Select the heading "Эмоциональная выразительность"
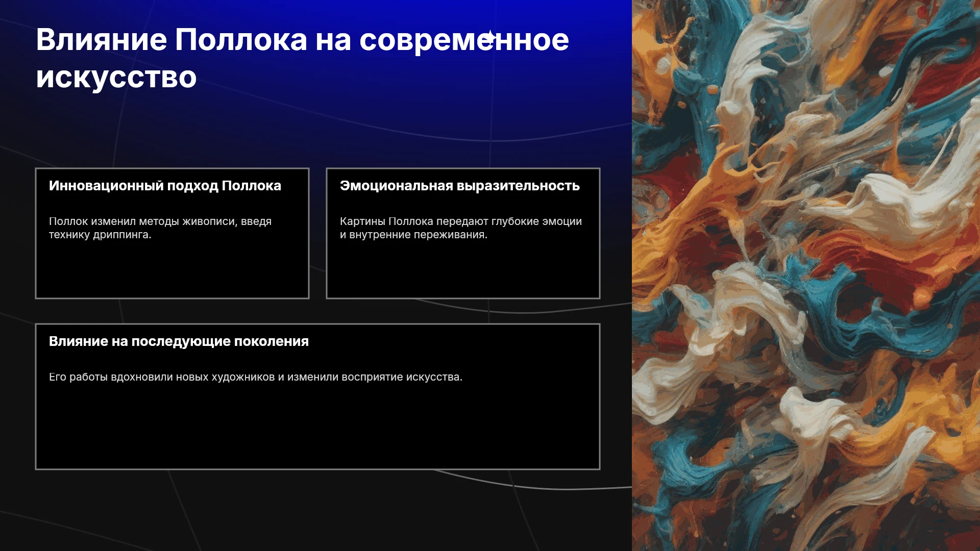The image size is (980, 551). 459,186
